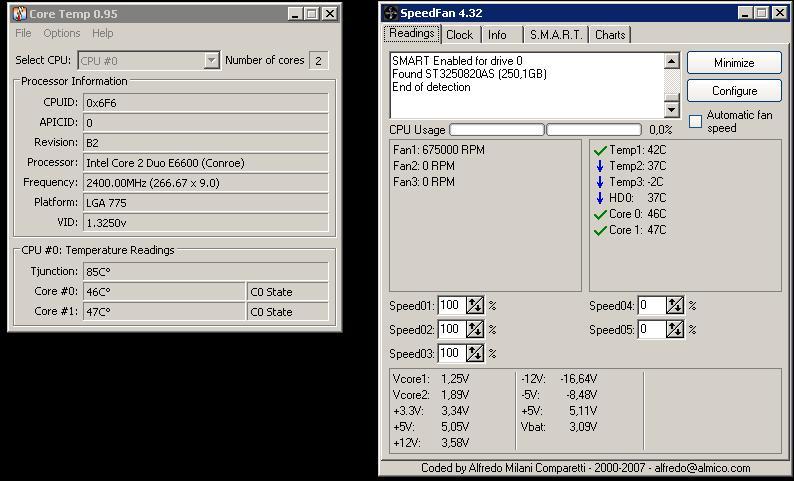Click the blue down arrow beside HD0
794x481 pixels.
pos(600,198)
